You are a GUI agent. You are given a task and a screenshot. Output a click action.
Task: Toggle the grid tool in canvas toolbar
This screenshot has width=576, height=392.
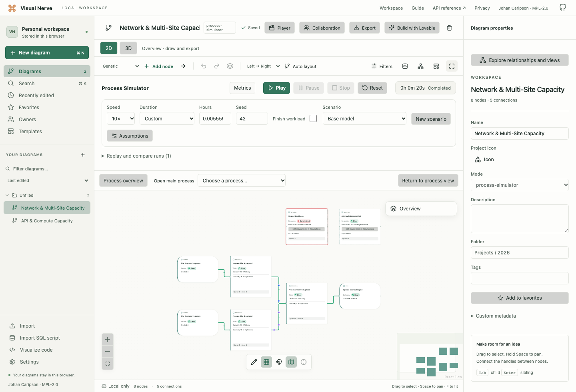266,362
